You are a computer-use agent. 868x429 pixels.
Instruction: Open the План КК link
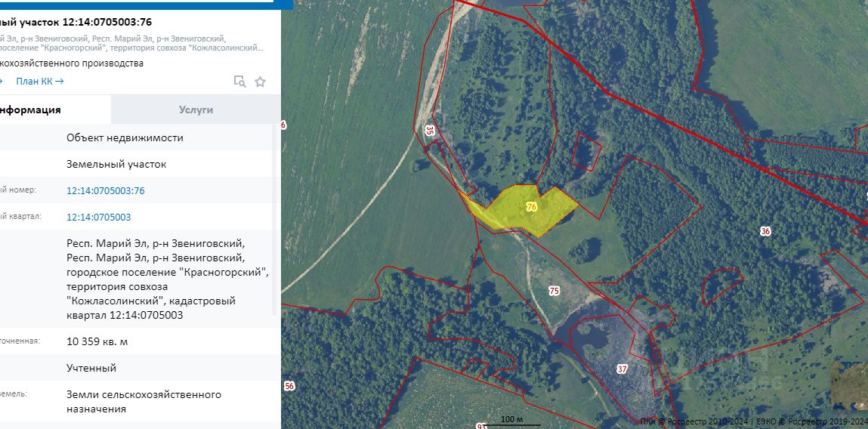click(x=40, y=82)
